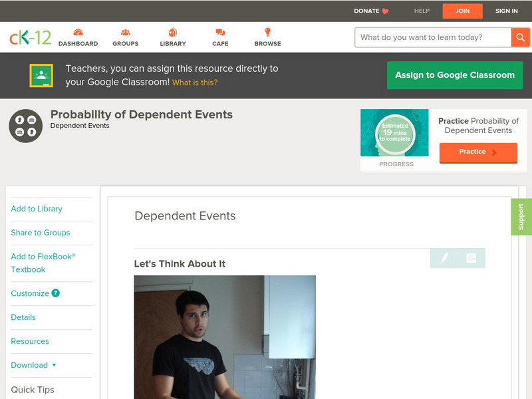Screen dimensions: 532x399
Task: Click the 'Let's Think About It' heading
Action: [180, 264]
